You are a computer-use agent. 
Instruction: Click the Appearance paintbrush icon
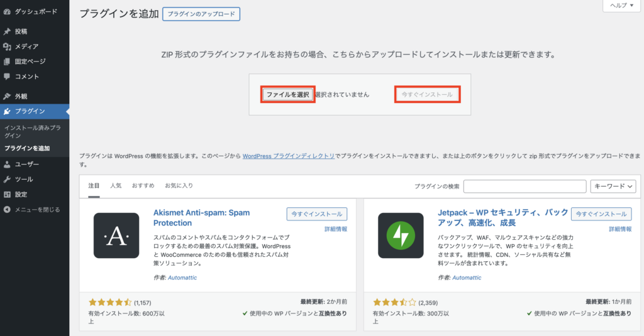coord(7,97)
